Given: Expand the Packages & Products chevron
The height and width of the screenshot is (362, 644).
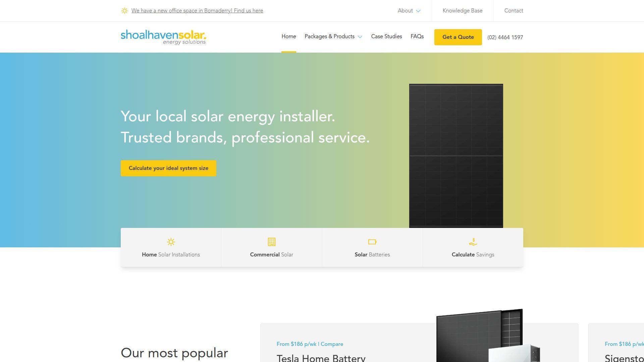Looking at the screenshot, I should coord(360,37).
